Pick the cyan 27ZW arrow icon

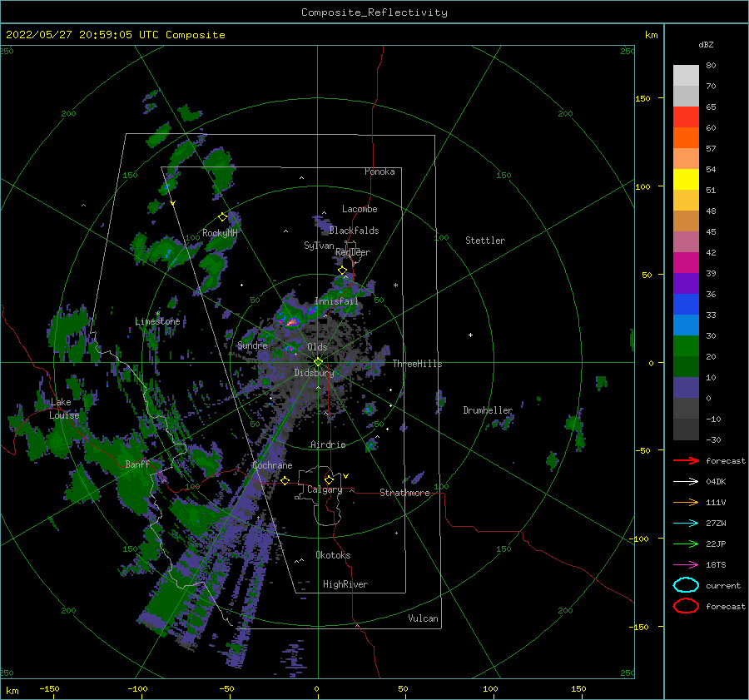click(x=686, y=524)
